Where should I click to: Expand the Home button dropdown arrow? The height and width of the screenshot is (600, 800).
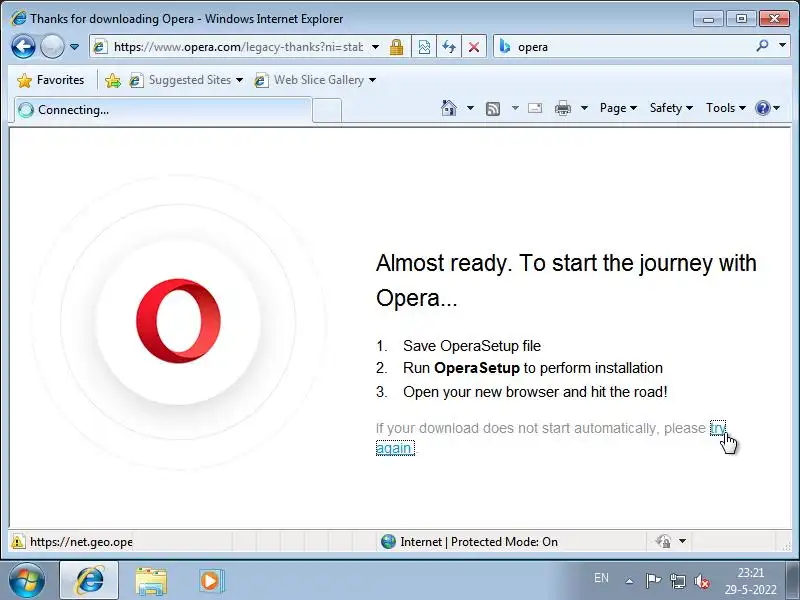470,108
